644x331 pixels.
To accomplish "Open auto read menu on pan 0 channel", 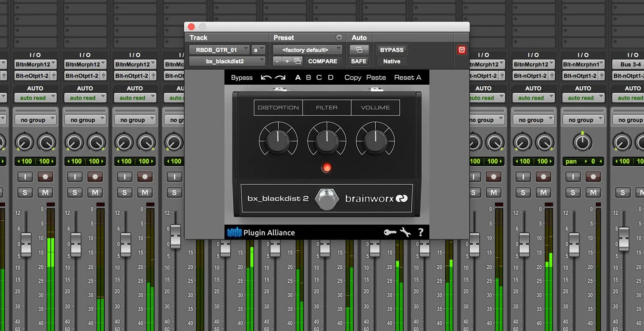I will [583, 98].
